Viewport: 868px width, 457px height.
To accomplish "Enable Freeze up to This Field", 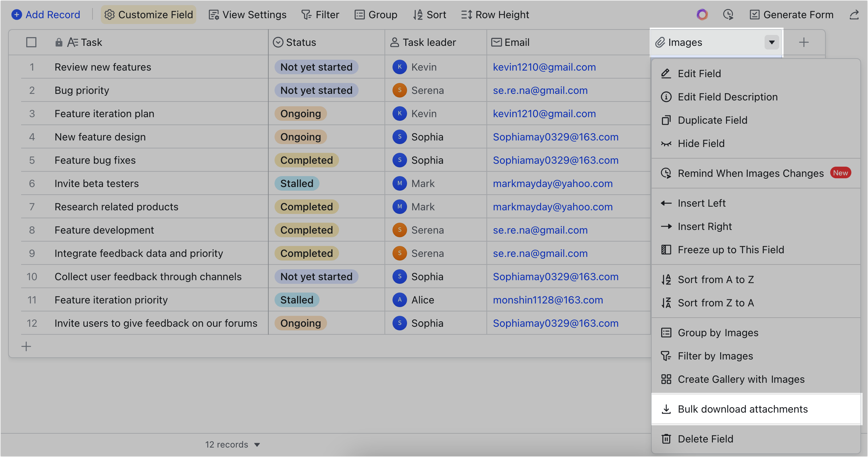I will [731, 250].
